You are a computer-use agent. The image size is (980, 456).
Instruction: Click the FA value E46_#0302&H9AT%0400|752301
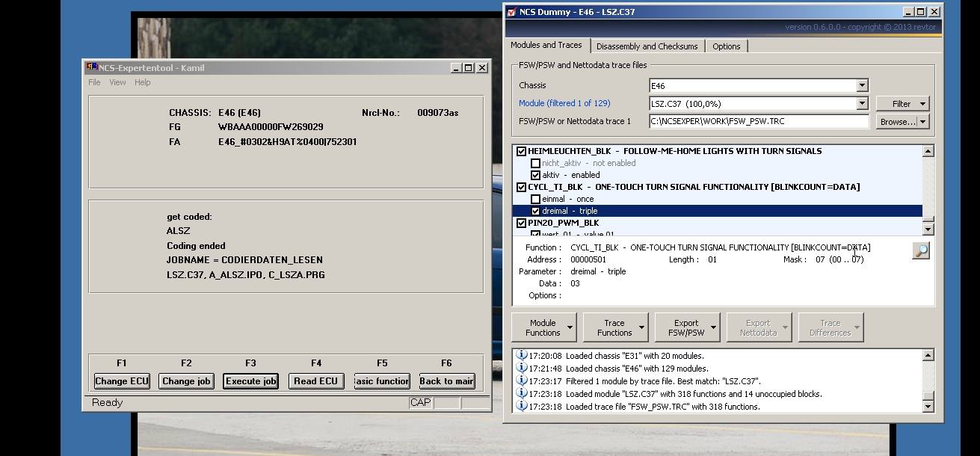(x=288, y=142)
